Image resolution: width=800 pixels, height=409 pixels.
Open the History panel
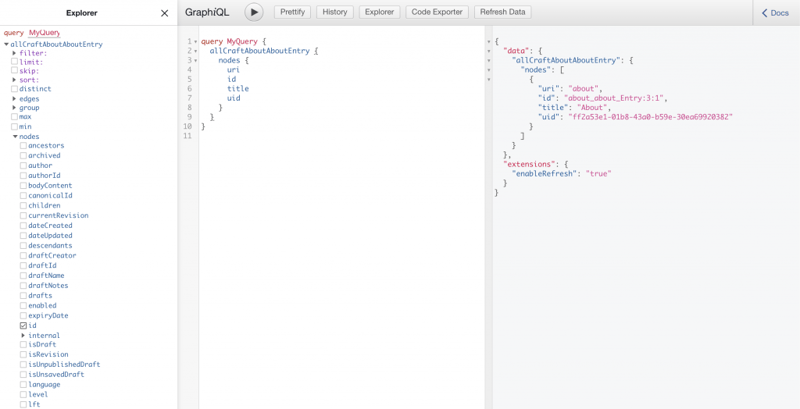click(335, 13)
